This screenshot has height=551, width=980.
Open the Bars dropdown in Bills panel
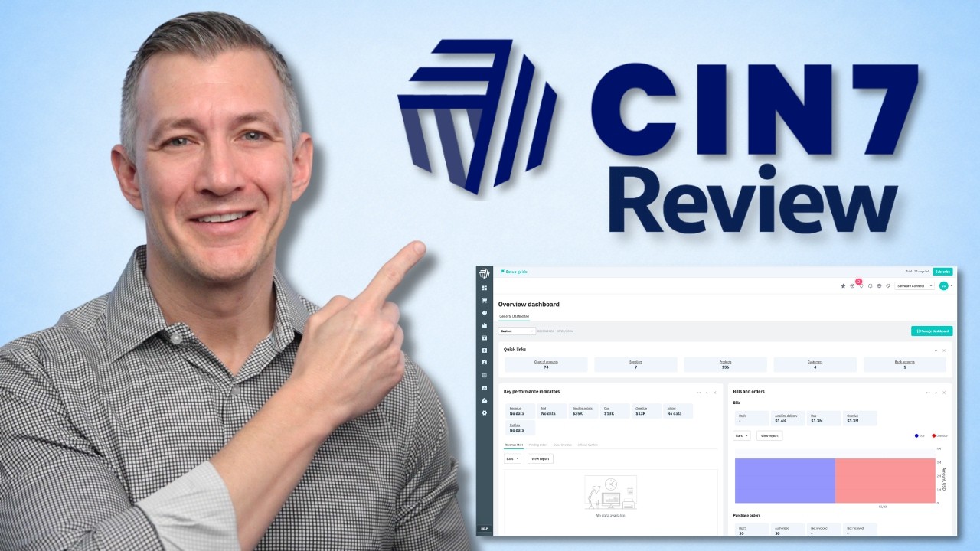(742, 435)
